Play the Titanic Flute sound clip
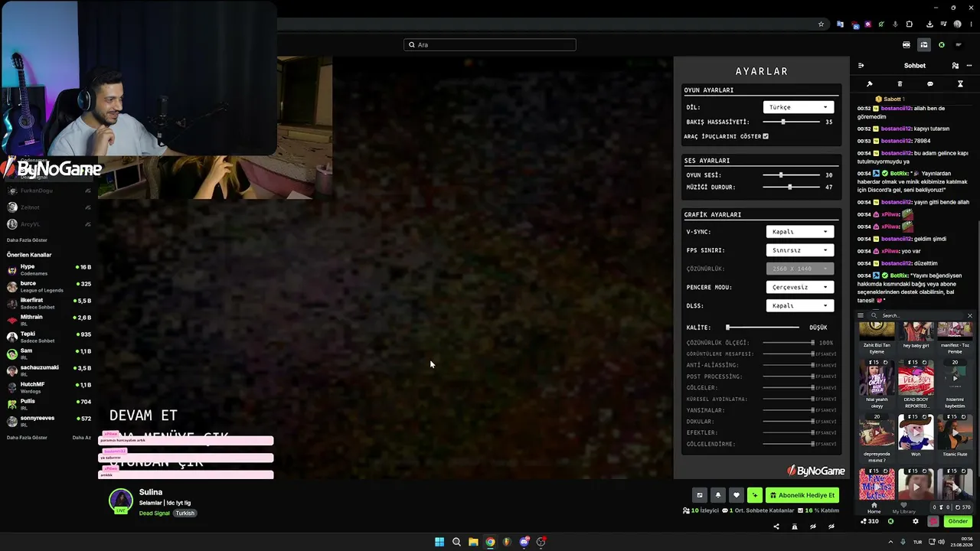The image size is (980, 551). tap(955, 433)
